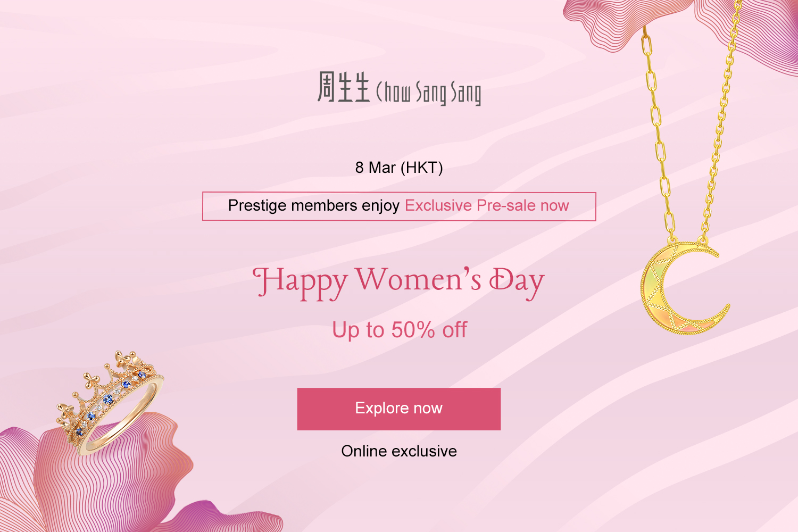The width and height of the screenshot is (798, 532).
Task: Click the 'Prestige members enjoy' text
Action: (x=313, y=206)
